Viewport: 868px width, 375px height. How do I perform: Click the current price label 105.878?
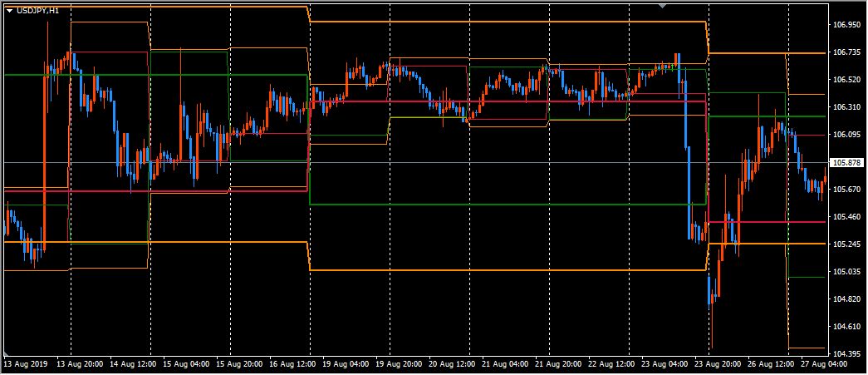[846, 163]
